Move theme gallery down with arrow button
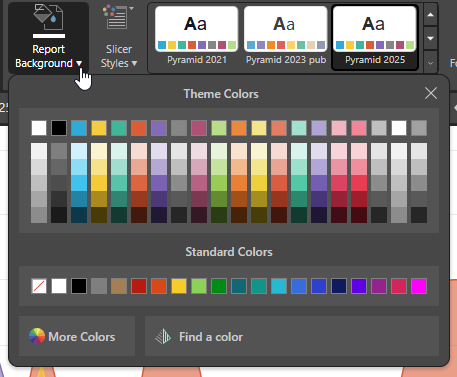Image resolution: width=457 pixels, height=377 pixels. [430, 39]
